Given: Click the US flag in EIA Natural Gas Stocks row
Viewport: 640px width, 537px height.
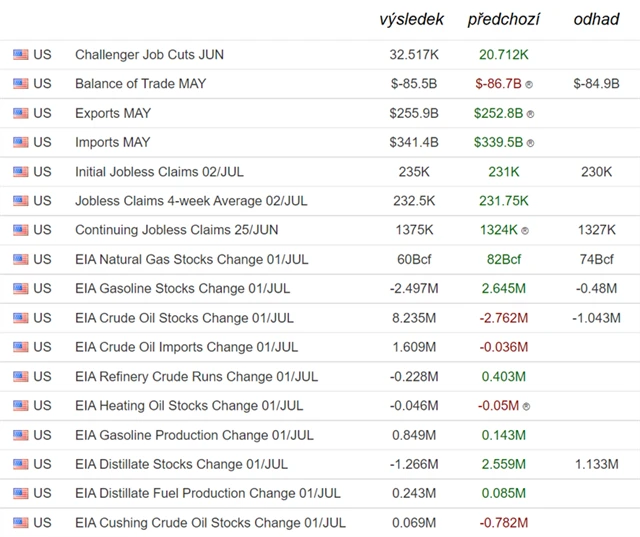Looking at the screenshot, I should point(20,260).
